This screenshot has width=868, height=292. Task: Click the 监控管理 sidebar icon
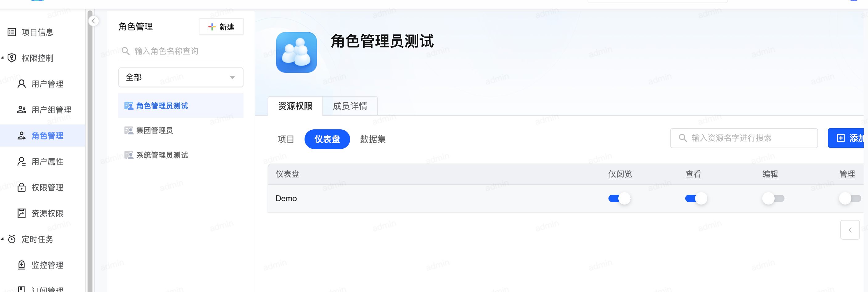click(x=22, y=265)
